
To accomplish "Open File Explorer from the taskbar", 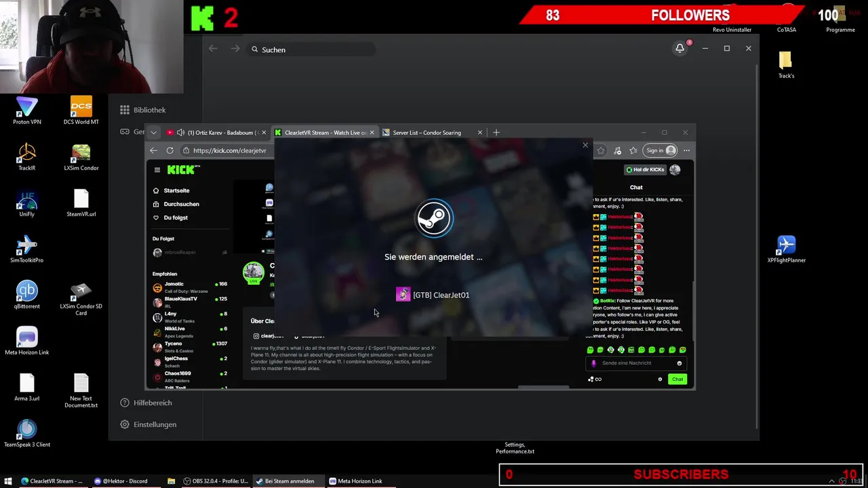I will pyautogui.click(x=171, y=481).
